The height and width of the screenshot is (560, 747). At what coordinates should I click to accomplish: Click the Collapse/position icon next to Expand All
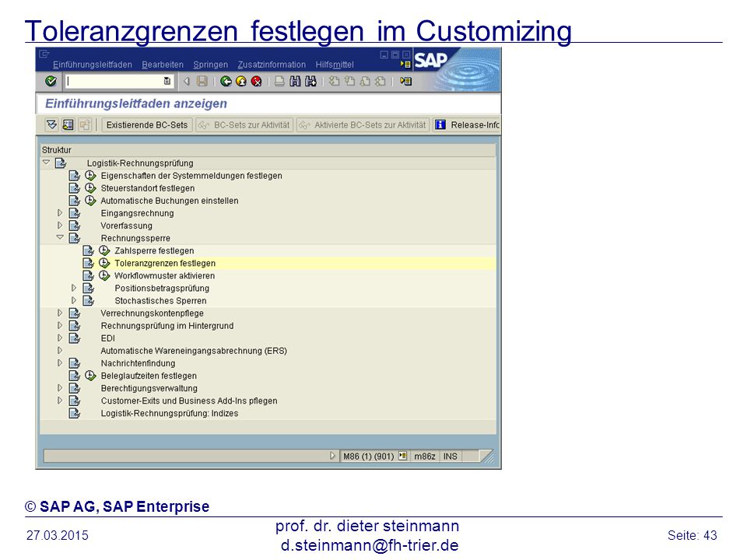coord(68,124)
